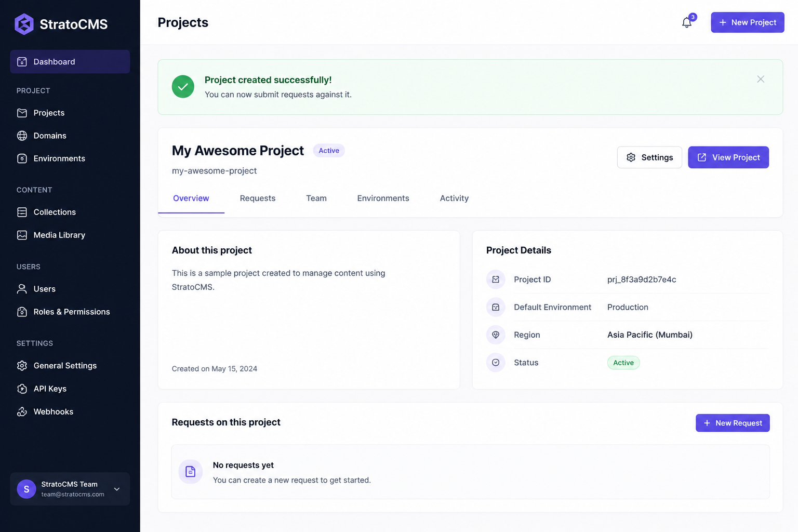
Task: Click the Projects envelope icon in sidebar
Action: click(22, 113)
